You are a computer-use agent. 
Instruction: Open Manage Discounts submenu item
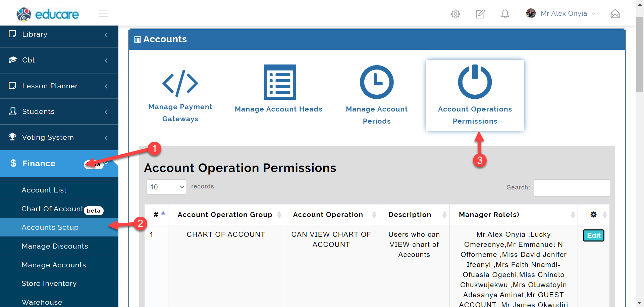click(x=55, y=246)
